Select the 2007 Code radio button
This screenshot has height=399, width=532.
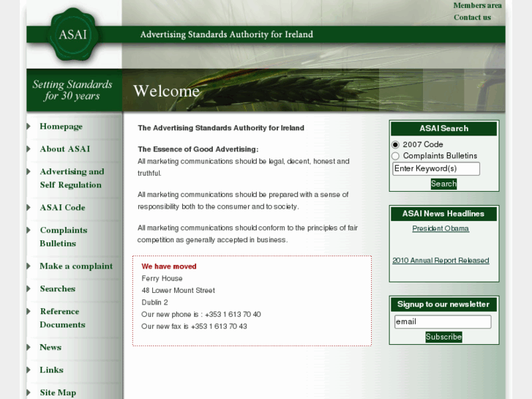395,145
